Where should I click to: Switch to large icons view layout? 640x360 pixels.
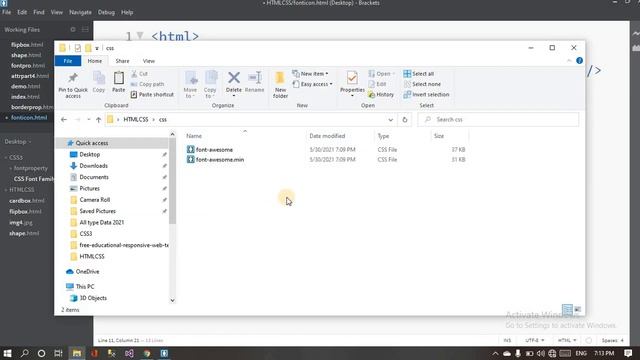coord(577,309)
